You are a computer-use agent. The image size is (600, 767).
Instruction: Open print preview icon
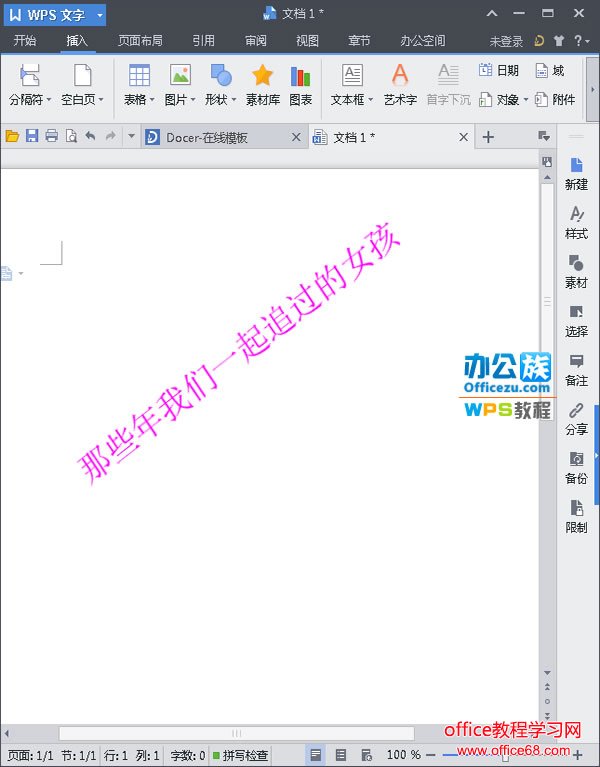pyautogui.click(x=71, y=136)
